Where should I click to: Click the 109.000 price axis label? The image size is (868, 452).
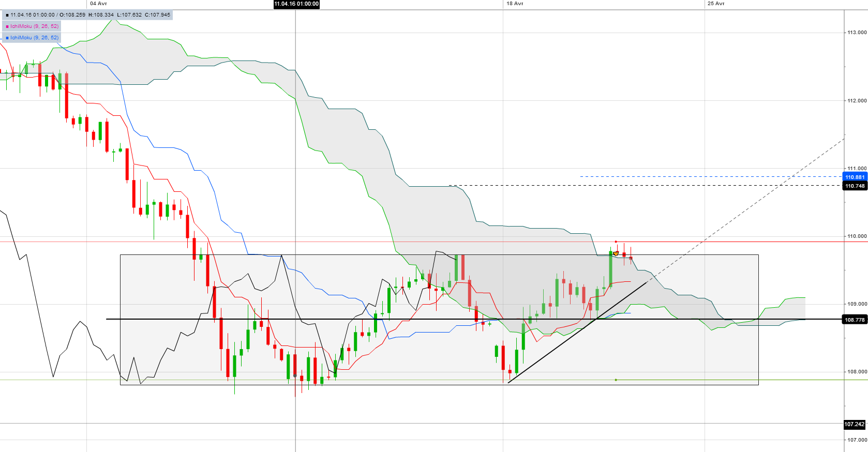(857, 304)
